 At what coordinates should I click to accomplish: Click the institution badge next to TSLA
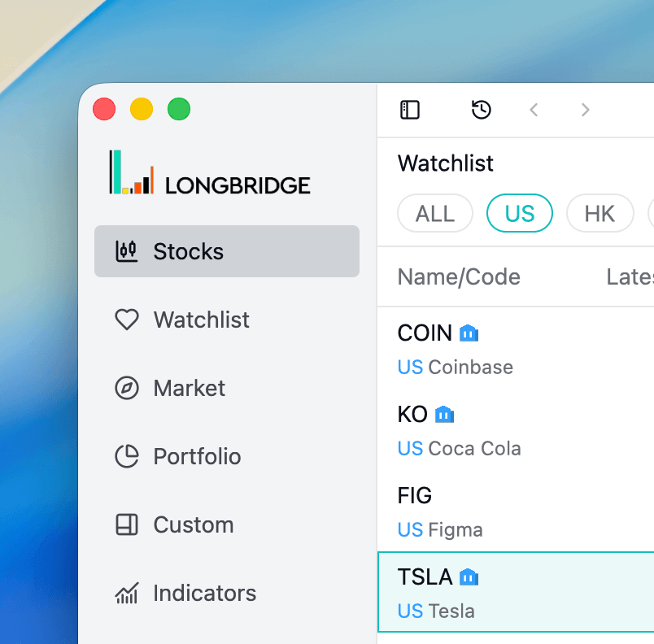click(x=469, y=577)
